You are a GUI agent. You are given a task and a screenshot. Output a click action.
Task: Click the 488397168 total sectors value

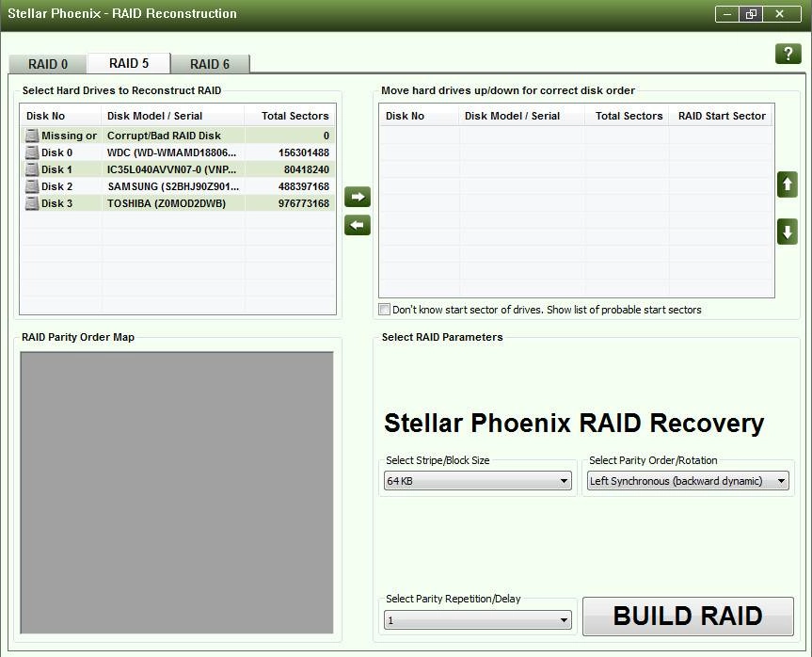click(x=304, y=186)
